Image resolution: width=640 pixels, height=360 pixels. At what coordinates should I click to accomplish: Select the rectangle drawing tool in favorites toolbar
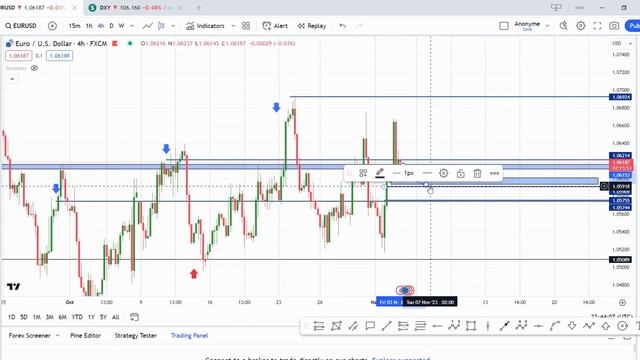(471, 326)
